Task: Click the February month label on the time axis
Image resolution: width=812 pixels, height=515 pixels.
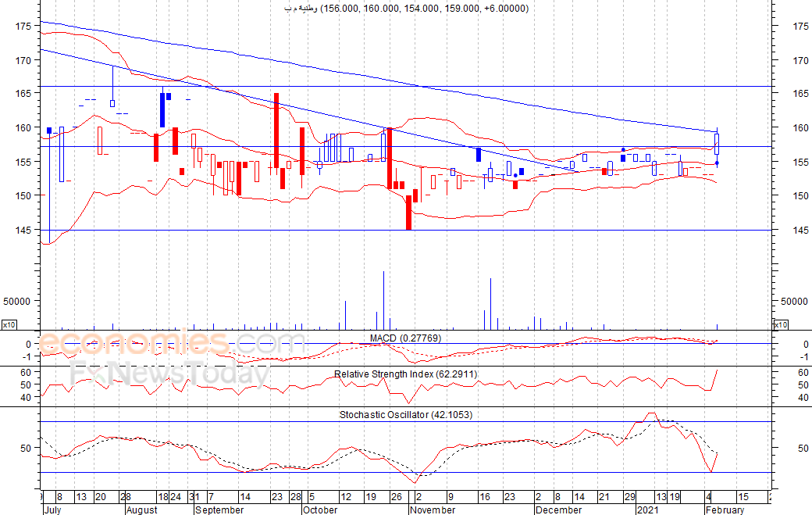Action: (725, 510)
